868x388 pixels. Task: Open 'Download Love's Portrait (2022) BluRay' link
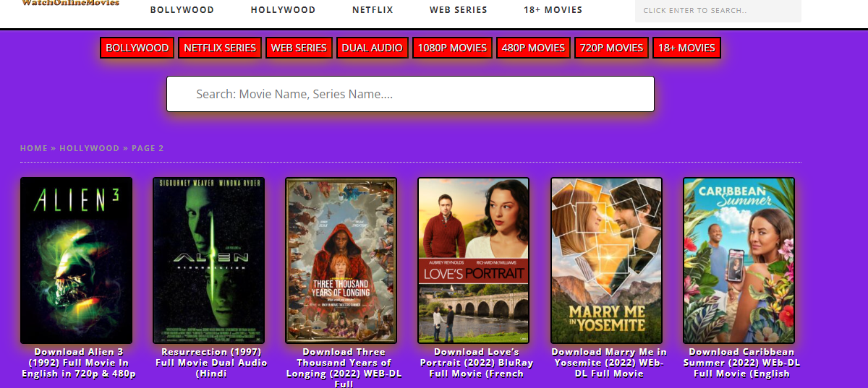point(476,363)
